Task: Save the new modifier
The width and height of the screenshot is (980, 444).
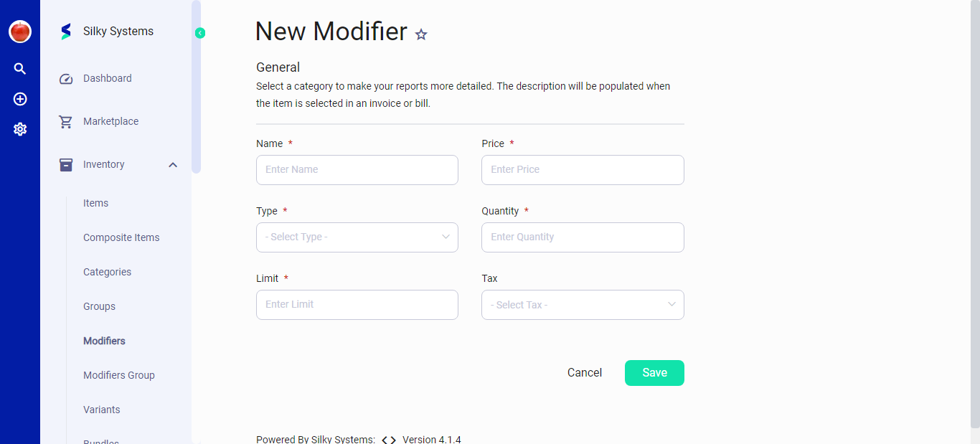Action: pos(654,372)
